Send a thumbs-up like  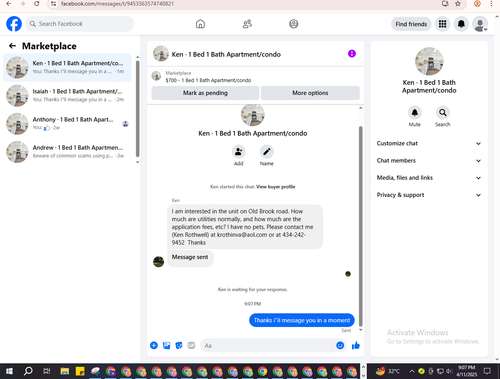pos(356,345)
